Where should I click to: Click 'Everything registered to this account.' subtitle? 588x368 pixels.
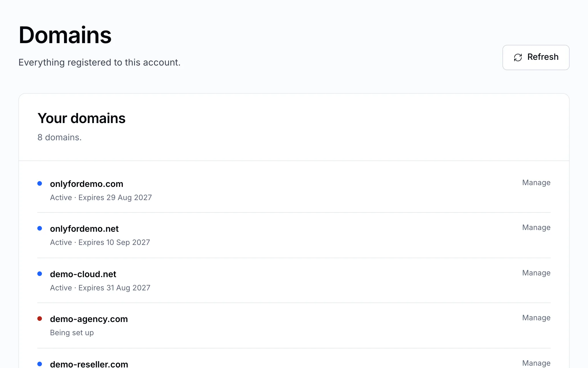[x=99, y=62]
